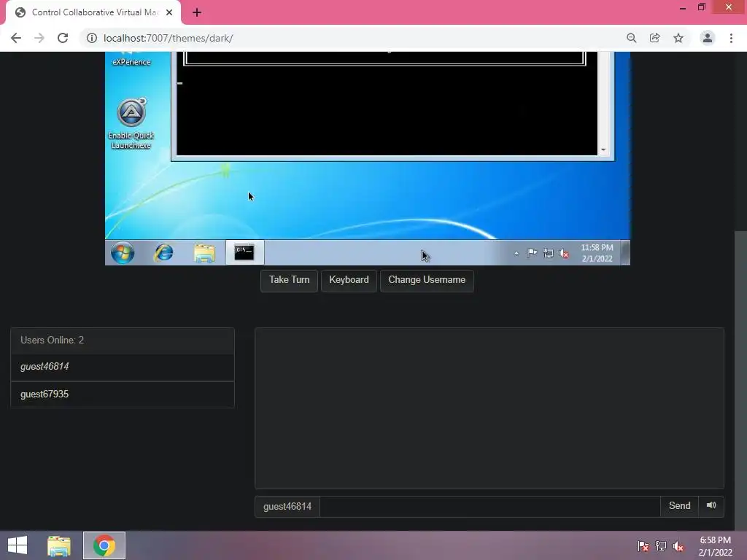Screen dimensions: 747x560
Task: Open the Windows 7 Start orb in VM
Action: (x=123, y=252)
